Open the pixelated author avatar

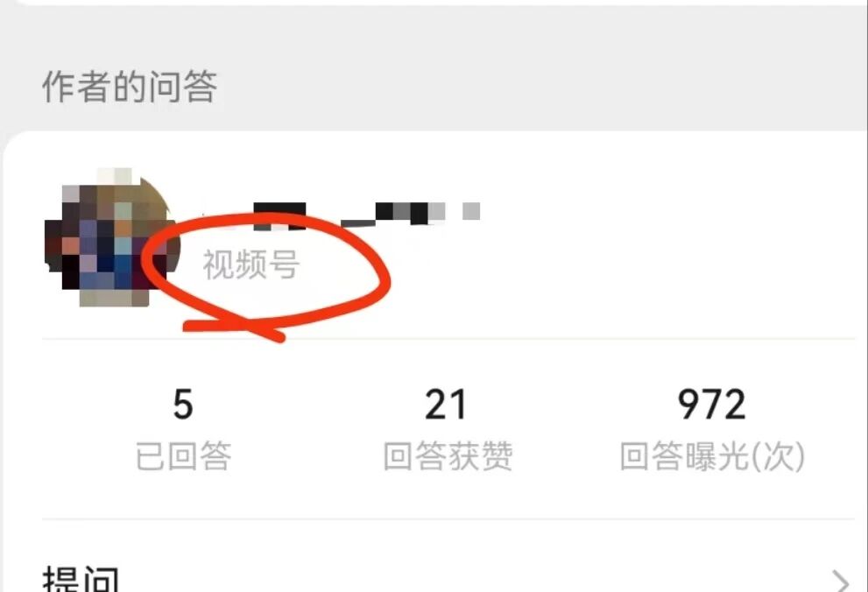pyautogui.click(x=112, y=237)
